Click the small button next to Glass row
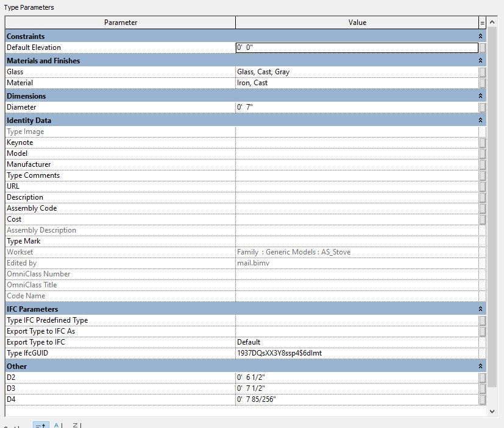 (x=483, y=72)
